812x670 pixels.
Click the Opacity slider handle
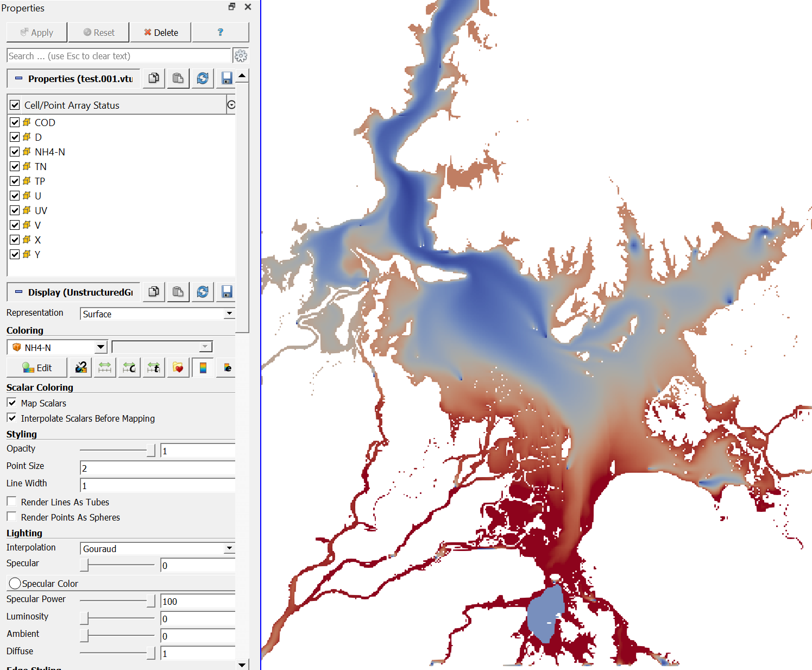(150, 450)
